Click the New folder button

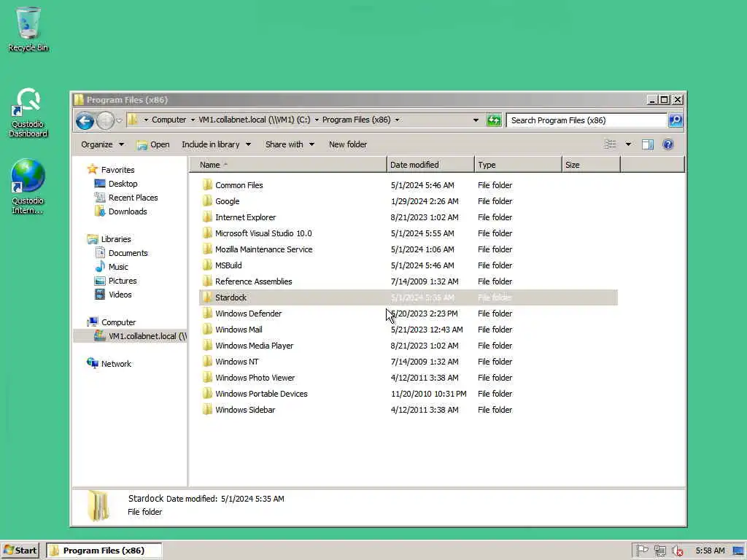[x=348, y=144]
